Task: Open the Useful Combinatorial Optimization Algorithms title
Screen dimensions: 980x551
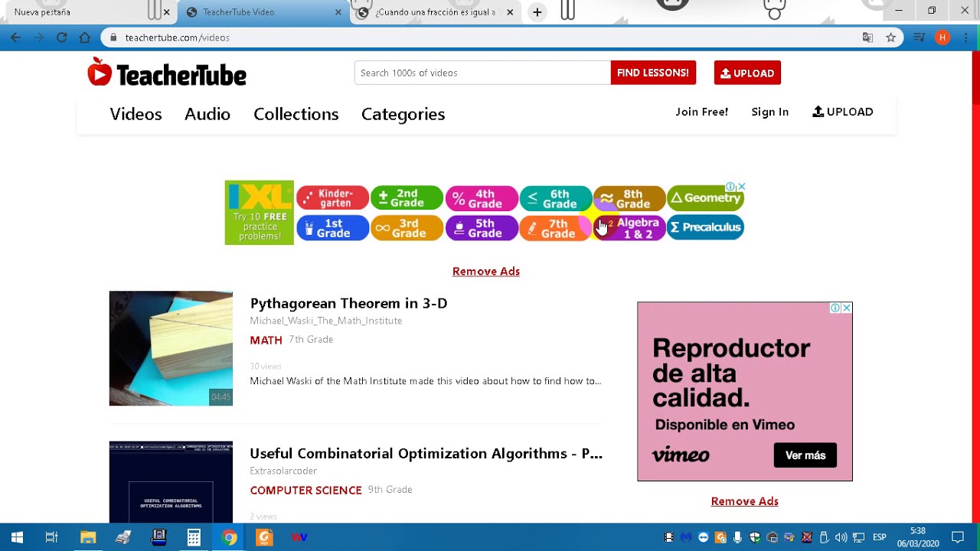Action: pyautogui.click(x=426, y=453)
